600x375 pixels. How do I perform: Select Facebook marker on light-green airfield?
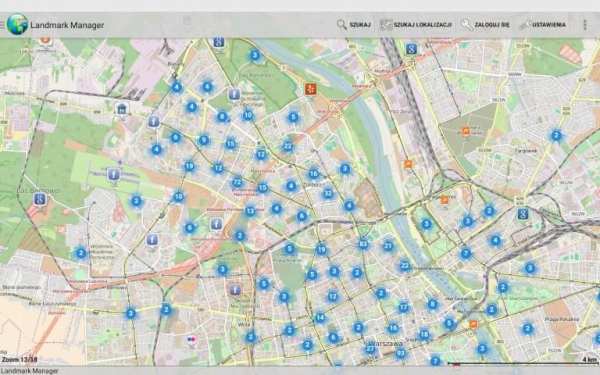point(113,175)
